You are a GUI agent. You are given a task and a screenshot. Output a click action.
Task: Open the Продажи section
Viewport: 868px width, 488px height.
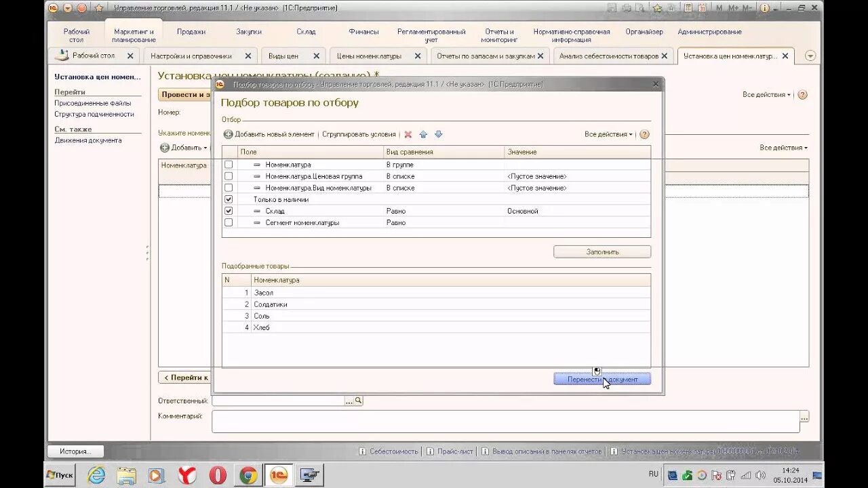[191, 32]
